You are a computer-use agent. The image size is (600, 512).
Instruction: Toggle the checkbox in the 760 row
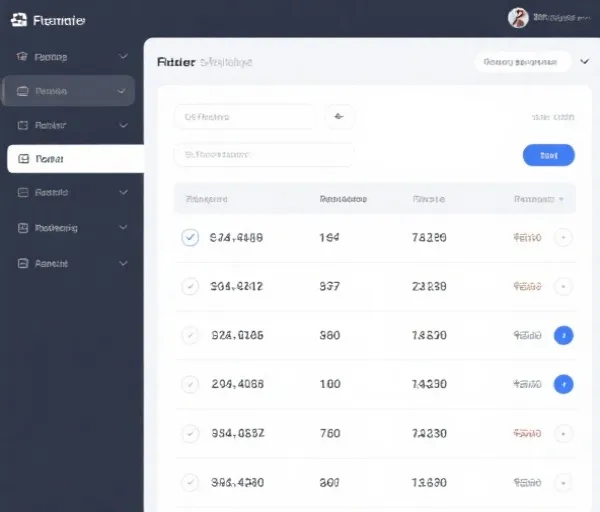point(190,433)
